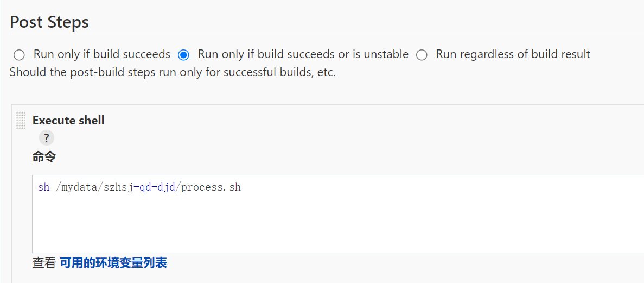The height and width of the screenshot is (283, 644).
Task: Click the "Run regardless of build result" label text
Action: point(513,54)
